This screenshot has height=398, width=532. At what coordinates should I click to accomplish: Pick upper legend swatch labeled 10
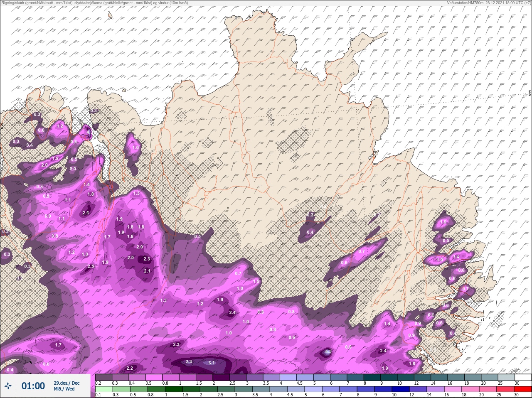[406, 377]
